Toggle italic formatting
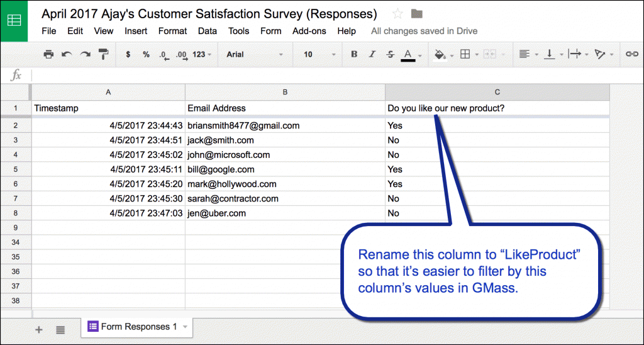Viewport: 644px width, 345px height. [x=372, y=55]
